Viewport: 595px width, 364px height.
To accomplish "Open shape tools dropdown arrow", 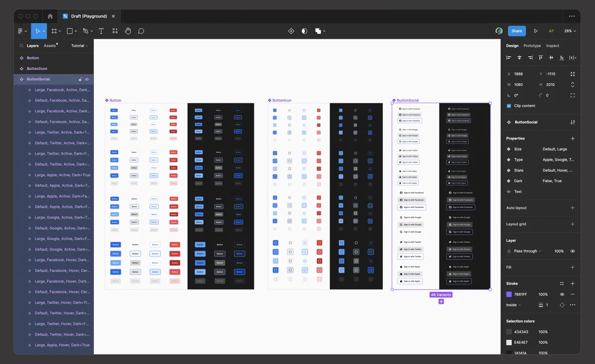I will [x=76, y=31].
